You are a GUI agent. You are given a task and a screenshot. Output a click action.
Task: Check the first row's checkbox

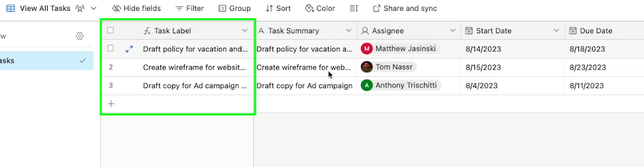point(111,49)
